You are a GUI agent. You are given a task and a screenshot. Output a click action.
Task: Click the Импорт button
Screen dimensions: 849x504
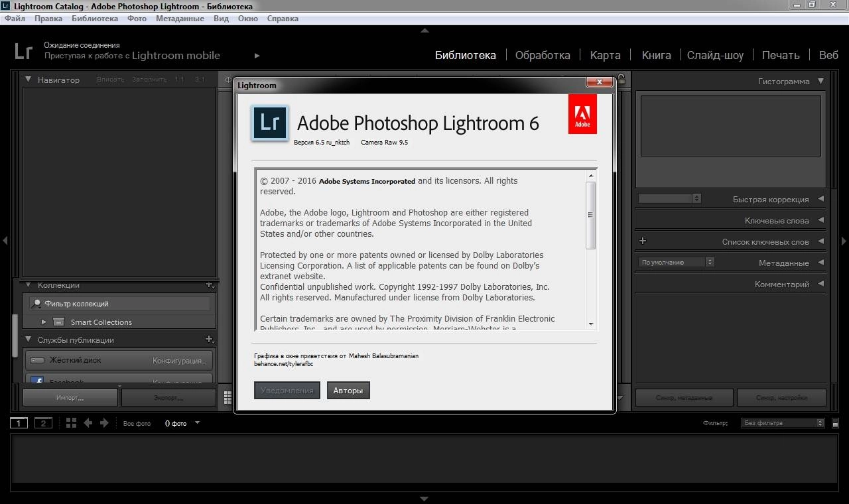tap(70, 398)
